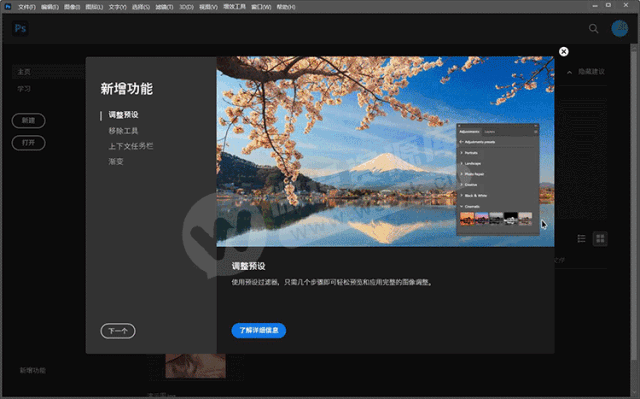
Task: Click the blue 了解详细信息 button
Action: [259, 330]
